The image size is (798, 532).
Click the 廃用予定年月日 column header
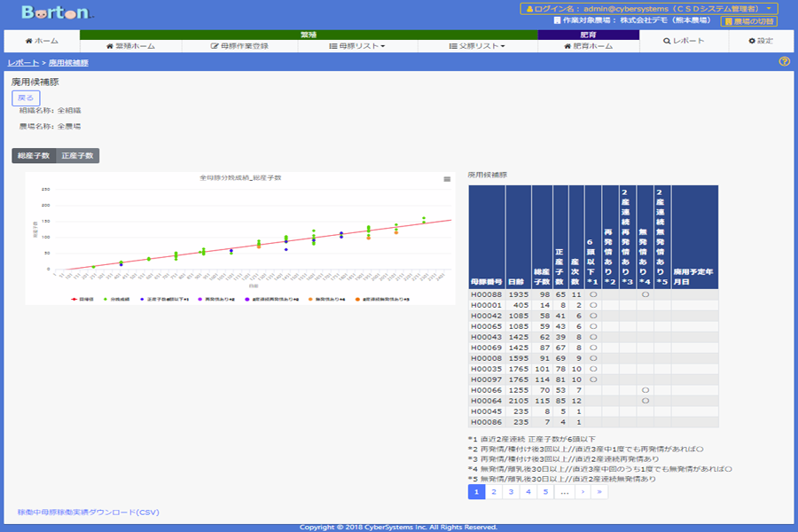(694, 238)
